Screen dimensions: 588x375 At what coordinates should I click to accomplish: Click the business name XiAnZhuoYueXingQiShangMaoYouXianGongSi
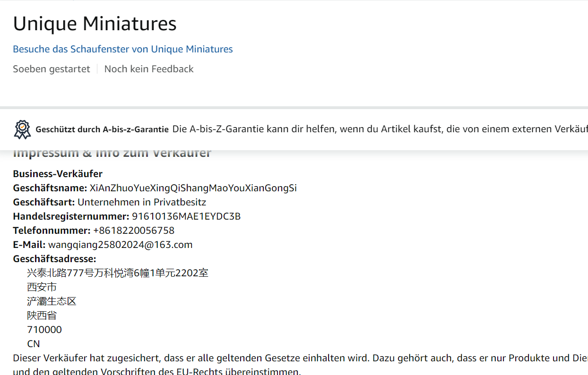coord(193,188)
